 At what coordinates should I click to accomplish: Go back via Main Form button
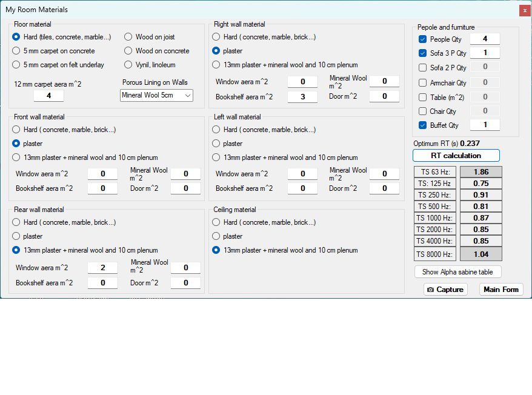click(x=501, y=290)
